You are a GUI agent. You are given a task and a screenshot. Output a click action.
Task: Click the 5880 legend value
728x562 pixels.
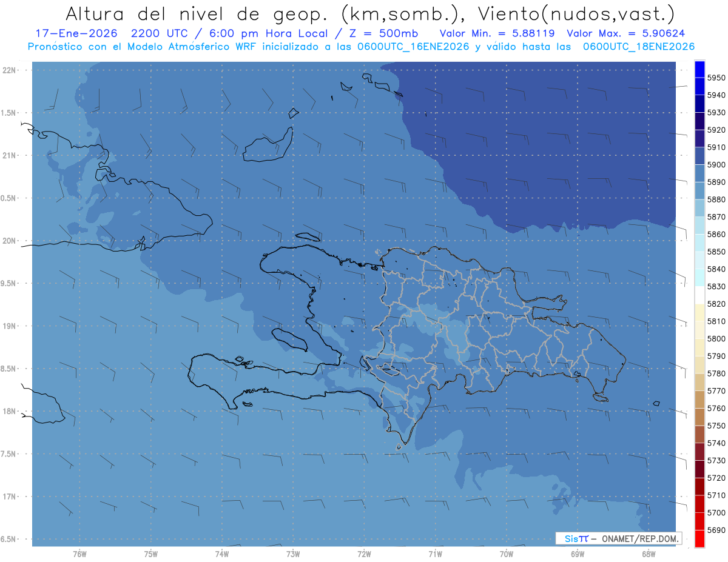point(716,199)
